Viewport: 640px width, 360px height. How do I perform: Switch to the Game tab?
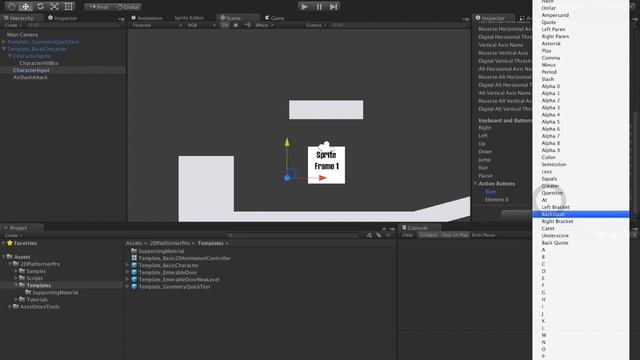coord(275,18)
